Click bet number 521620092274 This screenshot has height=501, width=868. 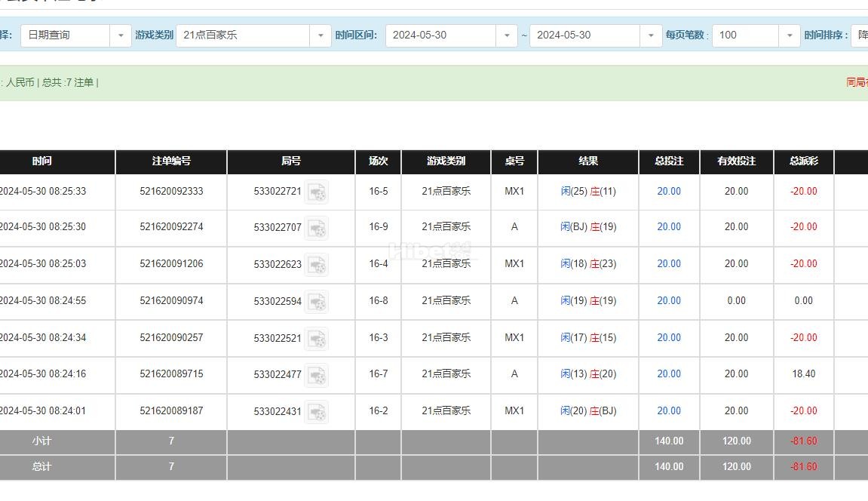[172, 227]
